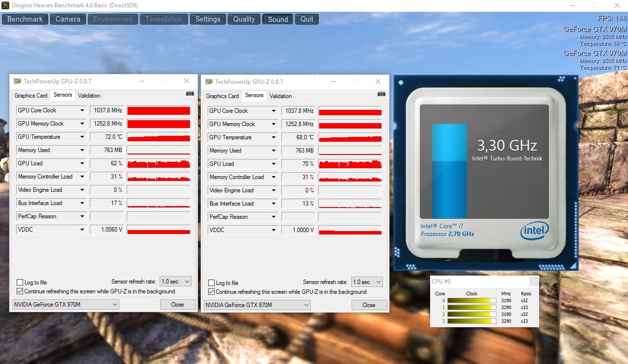Open the GPU selector dropdown in right GPU-Z window
The image size is (628, 364).
257,305
